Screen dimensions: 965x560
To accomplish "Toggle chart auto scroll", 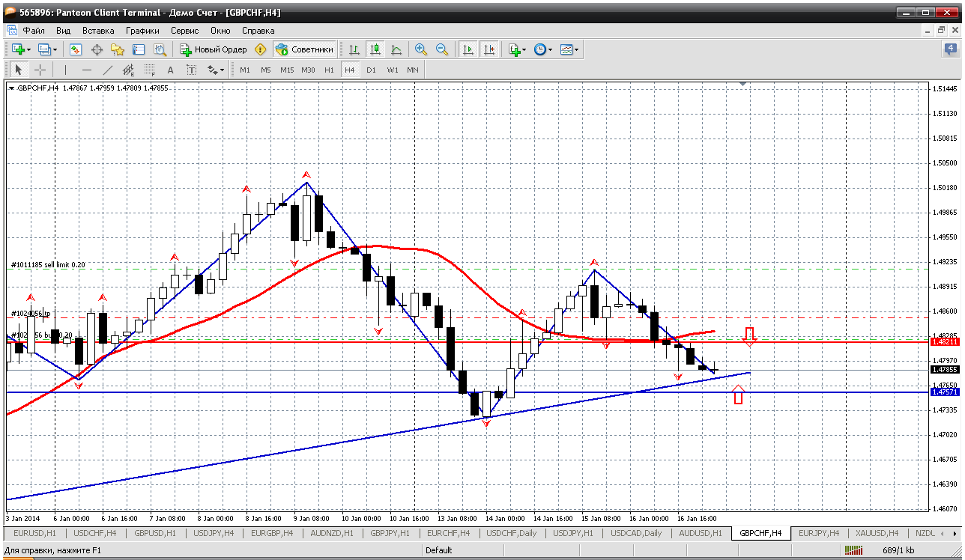I will click(468, 49).
